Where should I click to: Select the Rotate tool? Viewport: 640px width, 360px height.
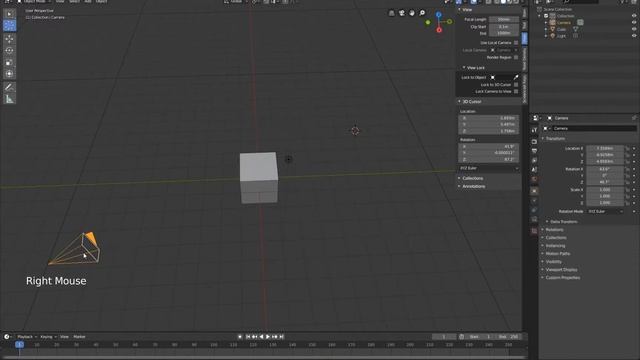9,51
